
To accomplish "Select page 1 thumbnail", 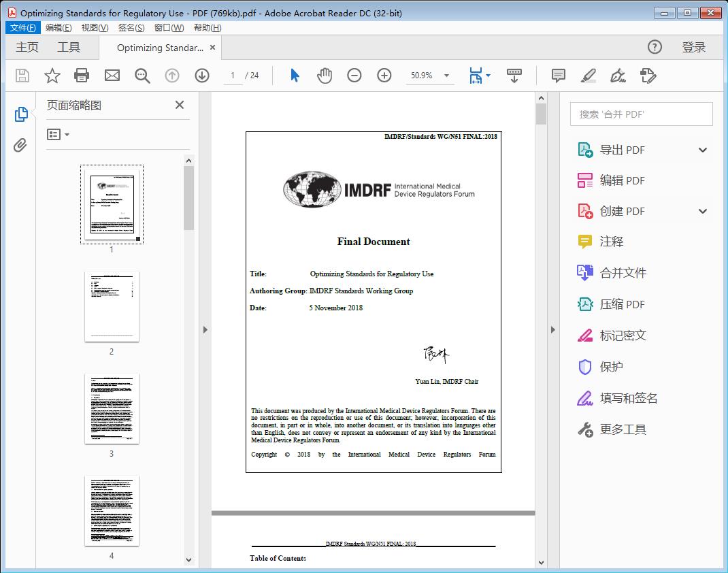I will (x=112, y=204).
